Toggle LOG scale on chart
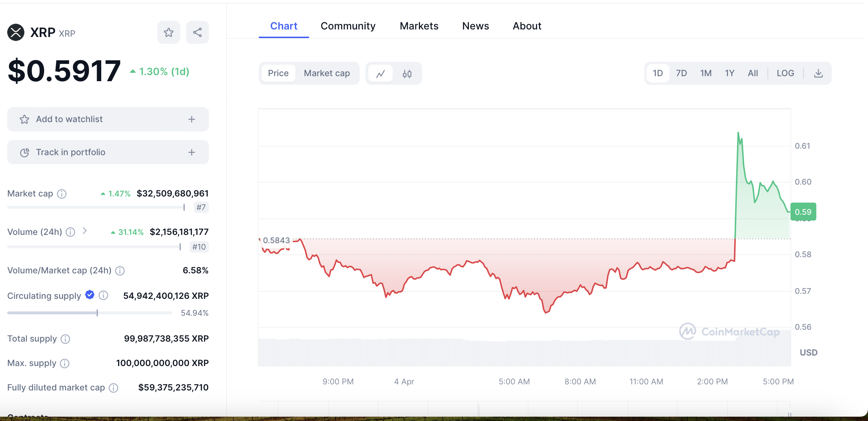Screen dimensions: 868x421 (x=785, y=73)
